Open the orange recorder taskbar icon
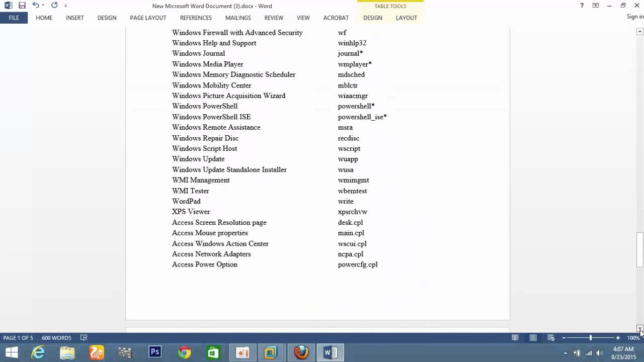 tap(243, 352)
